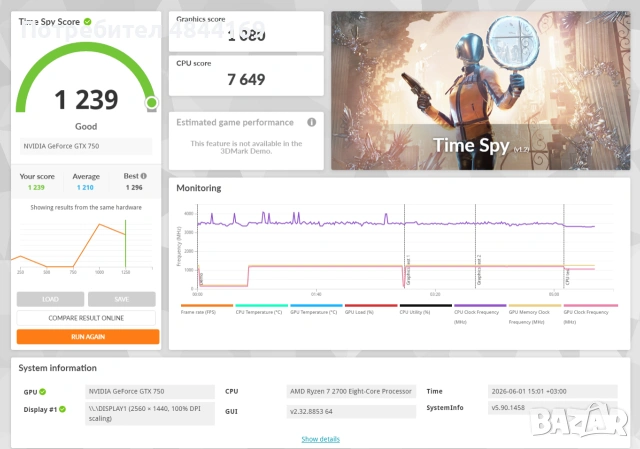Click the green score gauge indicator knob
The image size is (640, 449).
click(x=151, y=102)
